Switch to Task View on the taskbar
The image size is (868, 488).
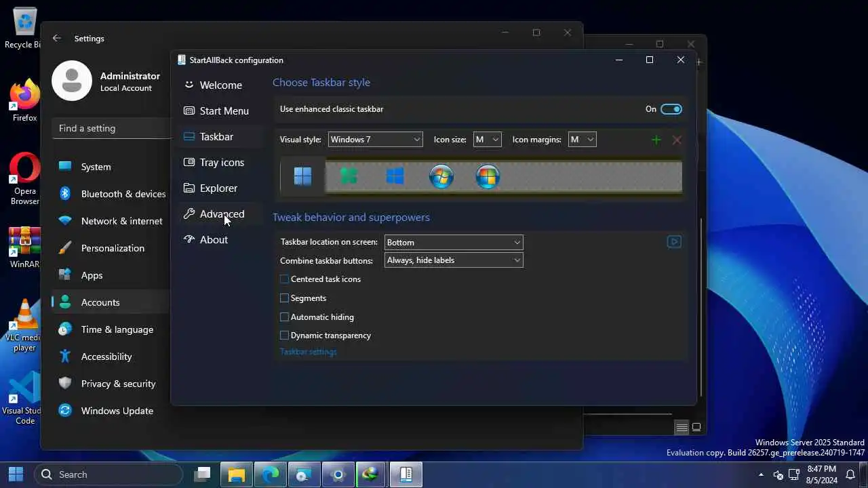(x=201, y=474)
